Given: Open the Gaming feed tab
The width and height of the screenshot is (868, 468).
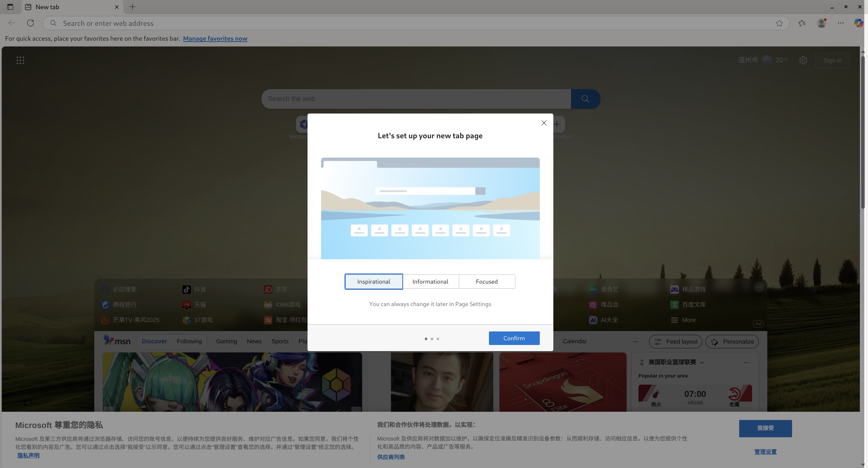Looking at the screenshot, I should [226, 341].
